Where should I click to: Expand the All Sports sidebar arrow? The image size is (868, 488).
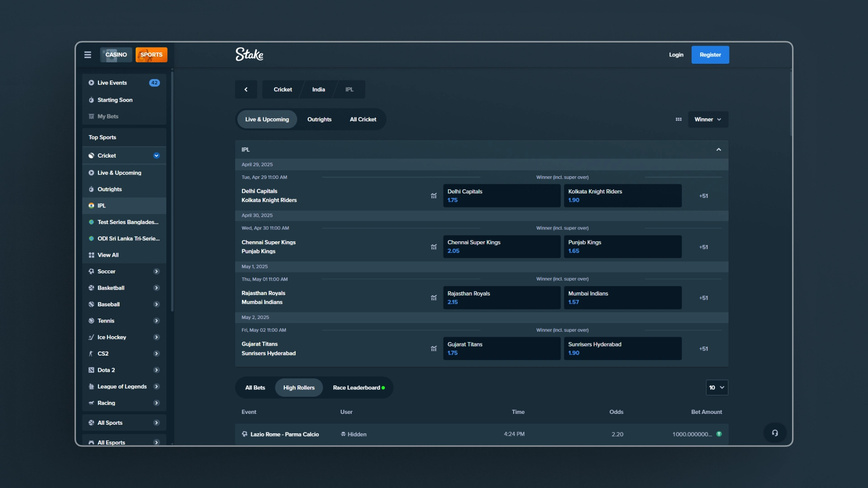tap(156, 423)
